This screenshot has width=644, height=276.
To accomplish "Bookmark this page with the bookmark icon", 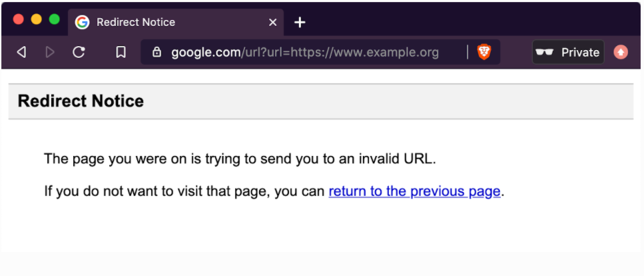I will [x=121, y=52].
